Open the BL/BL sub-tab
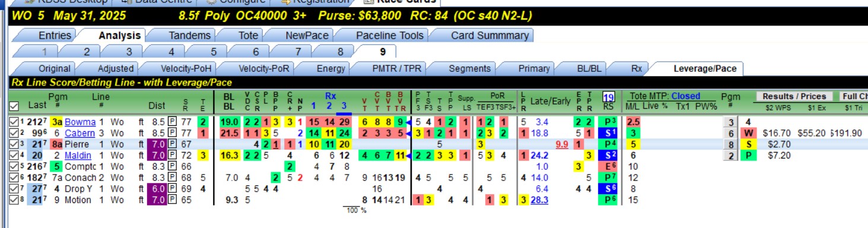This screenshot has height=228, width=868. coord(589,68)
